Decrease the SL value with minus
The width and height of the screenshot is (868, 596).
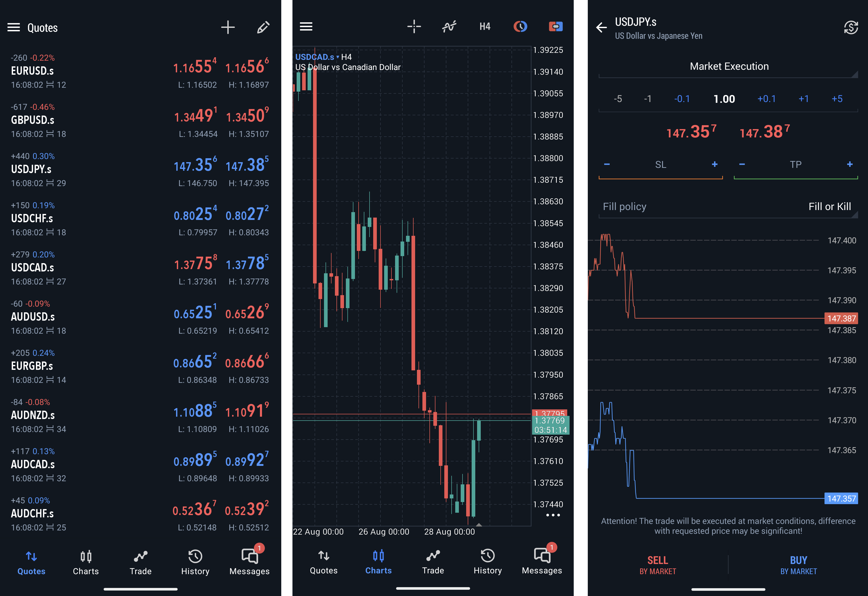pyautogui.click(x=607, y=164)
